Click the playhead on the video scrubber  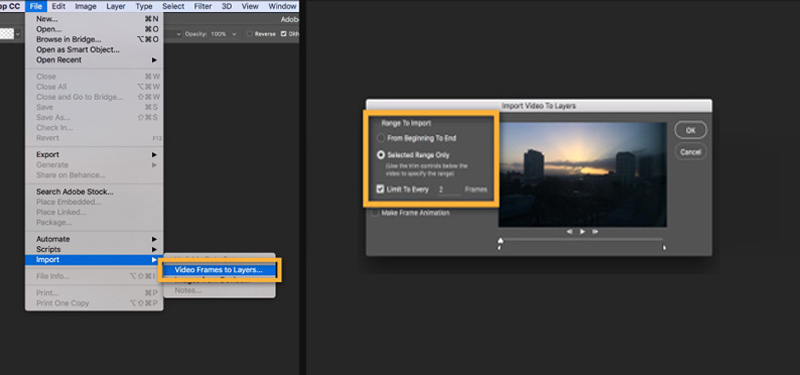[501, 240]
